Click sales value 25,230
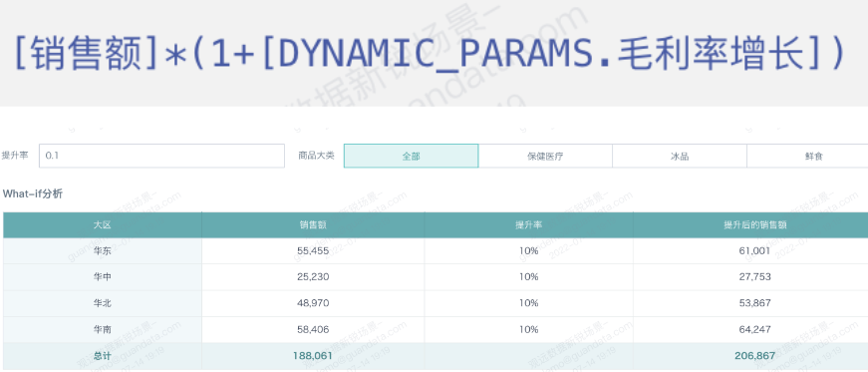Image resolution: width=868 pixels, height=372 pixels. coord(313,276)
